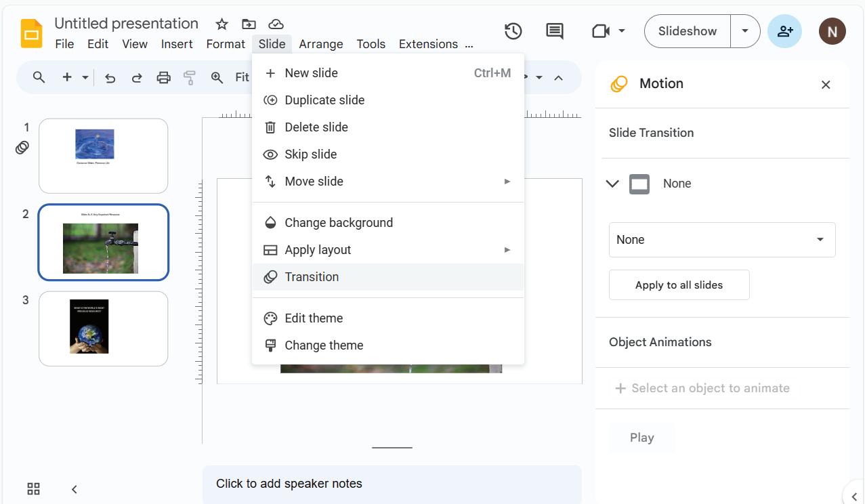Choose Duplicate slide

click(388, 100)
